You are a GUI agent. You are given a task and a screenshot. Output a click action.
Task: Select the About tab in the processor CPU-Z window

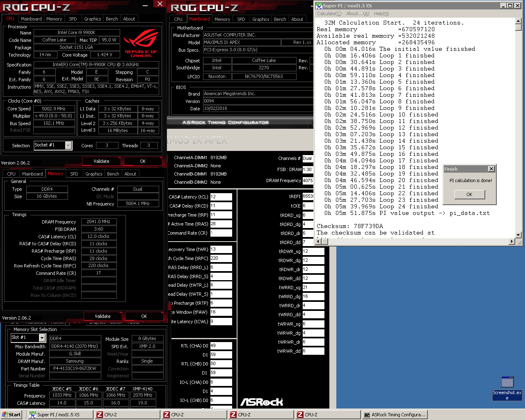pyautogui.click(x=129, y=19)
